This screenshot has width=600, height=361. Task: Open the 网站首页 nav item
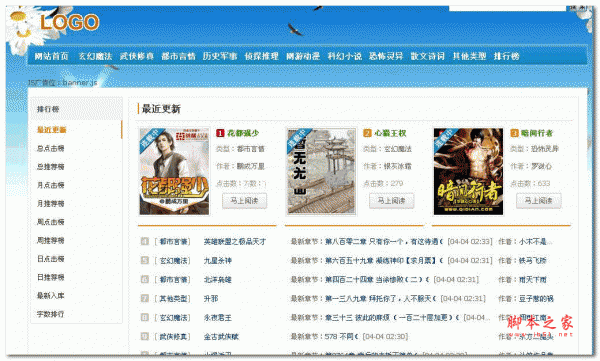(52, 56)
